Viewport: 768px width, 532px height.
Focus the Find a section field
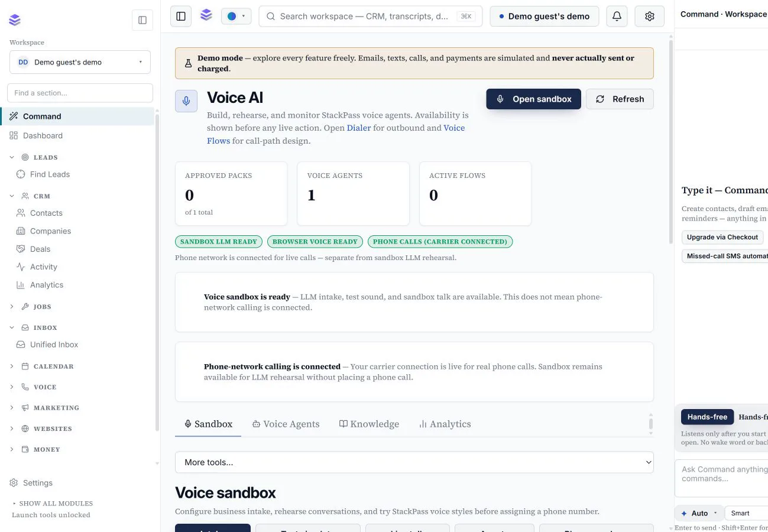80,93
